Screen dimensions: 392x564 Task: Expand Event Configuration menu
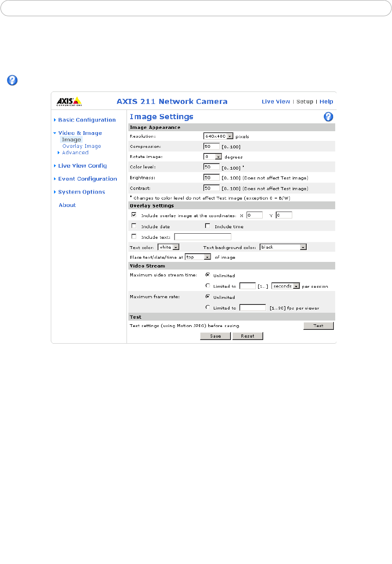pos(85,179)
